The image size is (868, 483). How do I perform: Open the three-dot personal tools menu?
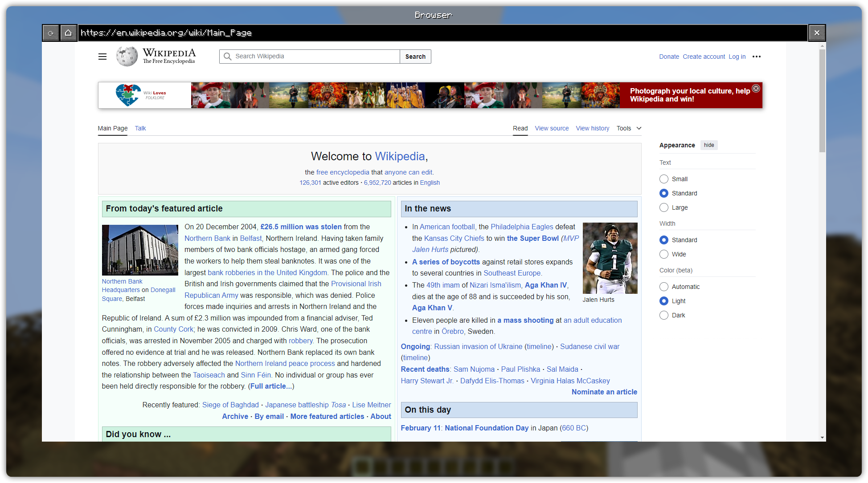click(757, 57)
